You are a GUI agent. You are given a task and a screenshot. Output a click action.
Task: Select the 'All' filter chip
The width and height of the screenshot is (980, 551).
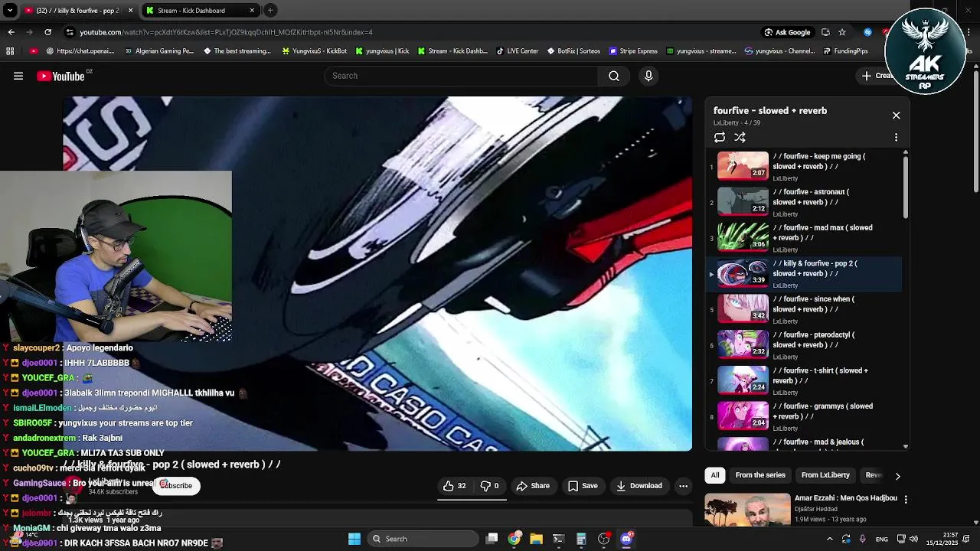coord(715,475)
